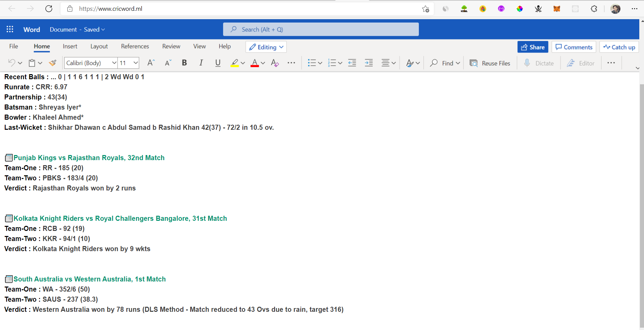The image size is (644, 330).
Task: Switch to the Insert tab
Action: (x=70, y=47)
